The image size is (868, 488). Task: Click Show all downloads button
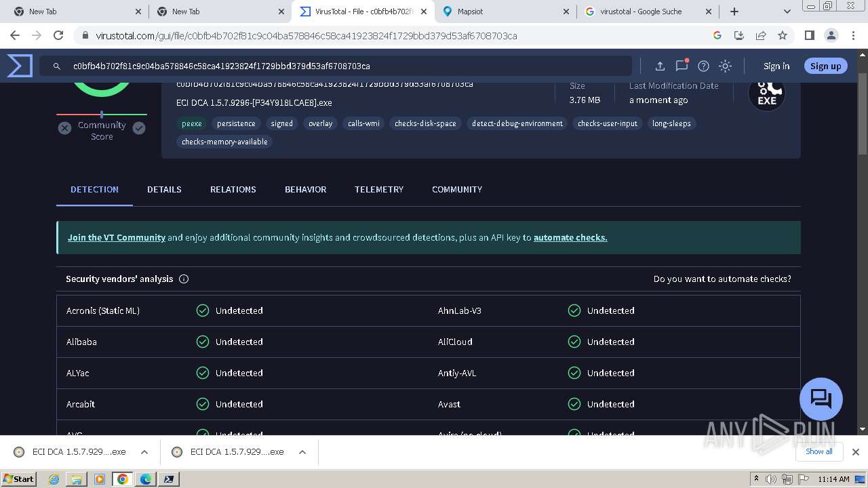point(818,451)
